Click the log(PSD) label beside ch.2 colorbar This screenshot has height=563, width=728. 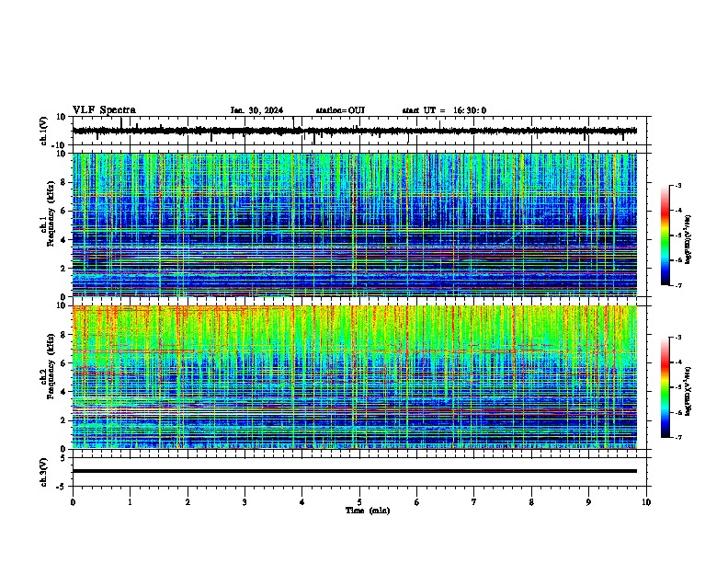[688, 391]
